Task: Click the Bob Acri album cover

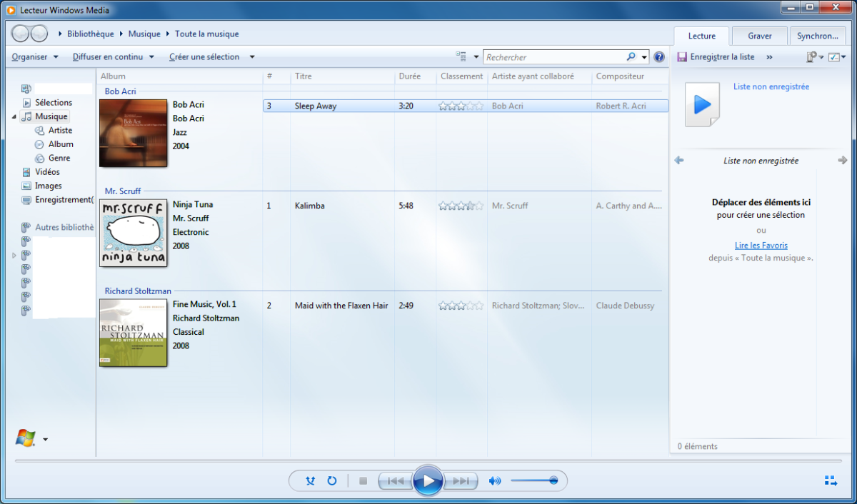Action: coord(133,133)
